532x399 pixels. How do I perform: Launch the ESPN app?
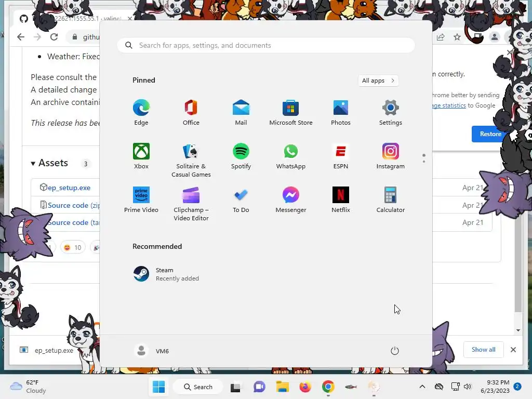click(341, 156)
